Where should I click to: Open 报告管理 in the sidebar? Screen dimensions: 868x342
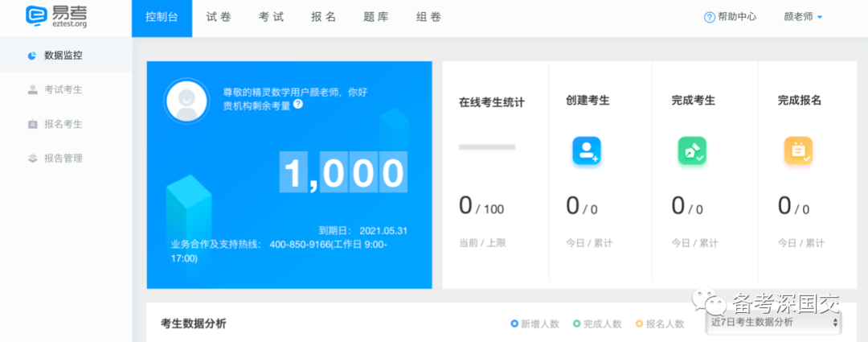tap(63, 158)
